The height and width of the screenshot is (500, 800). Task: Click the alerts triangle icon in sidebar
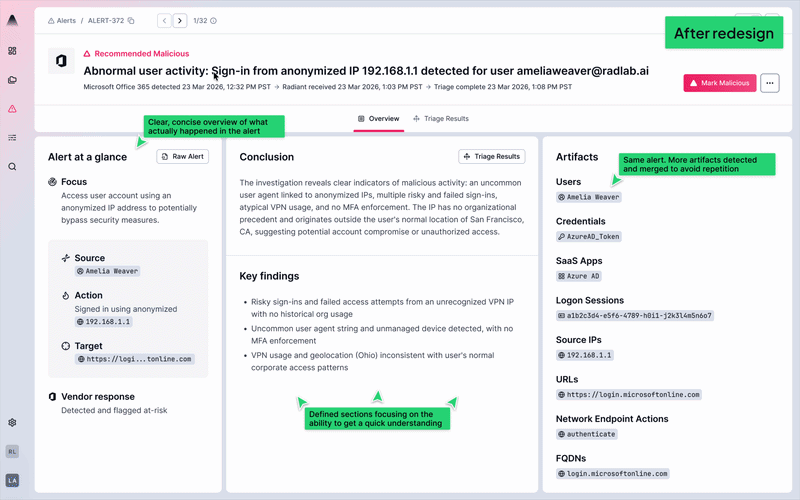[x=12, y=109]
